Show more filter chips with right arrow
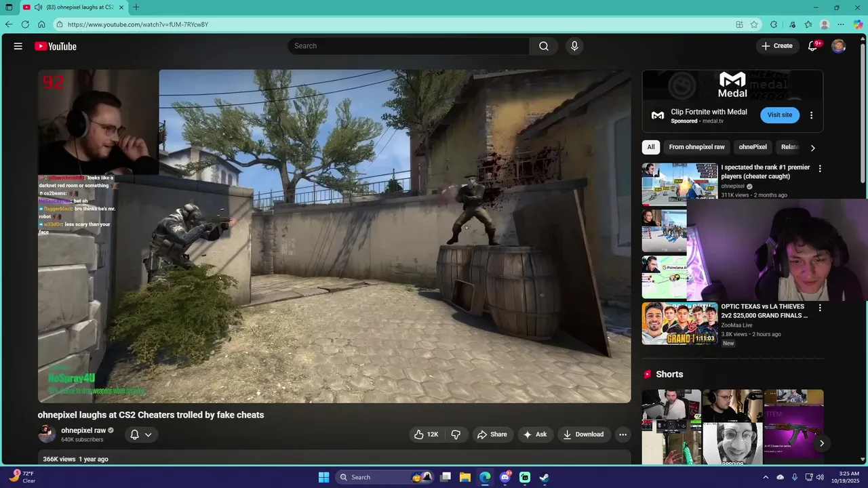This screenshot has width=868, height=488. point(812,148)
